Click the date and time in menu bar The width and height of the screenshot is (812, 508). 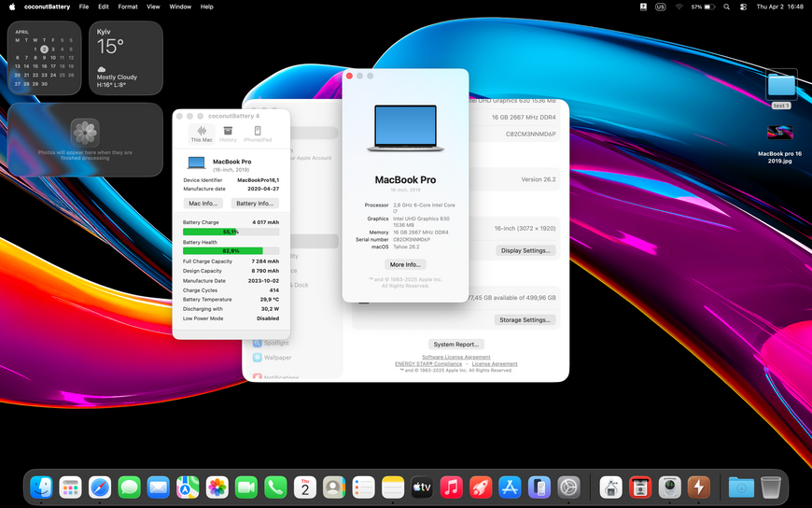coord(780,7)
